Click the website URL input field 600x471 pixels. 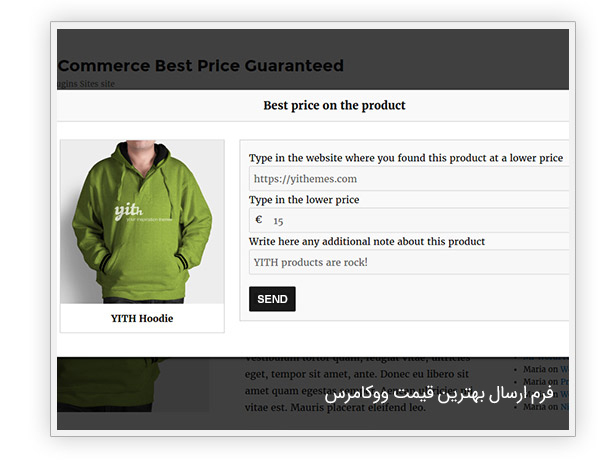click(408, 179)
